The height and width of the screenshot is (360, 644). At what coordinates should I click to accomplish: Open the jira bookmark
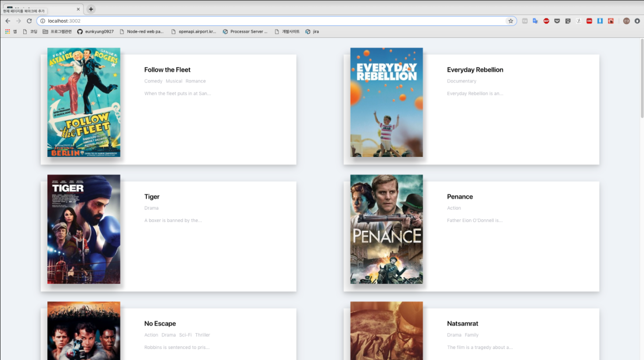[x=312, y=32]
